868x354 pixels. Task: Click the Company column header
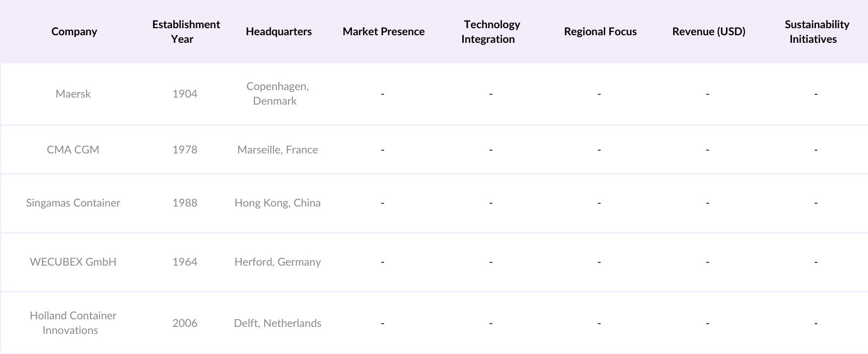74,31
